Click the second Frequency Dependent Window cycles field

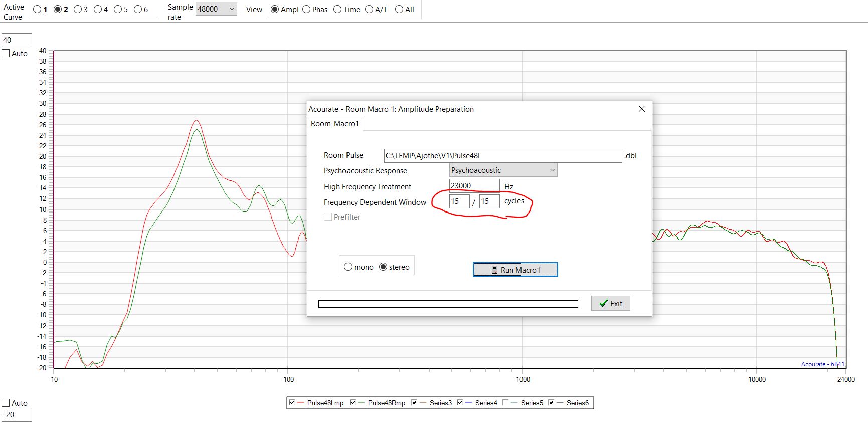pos(489,201)
